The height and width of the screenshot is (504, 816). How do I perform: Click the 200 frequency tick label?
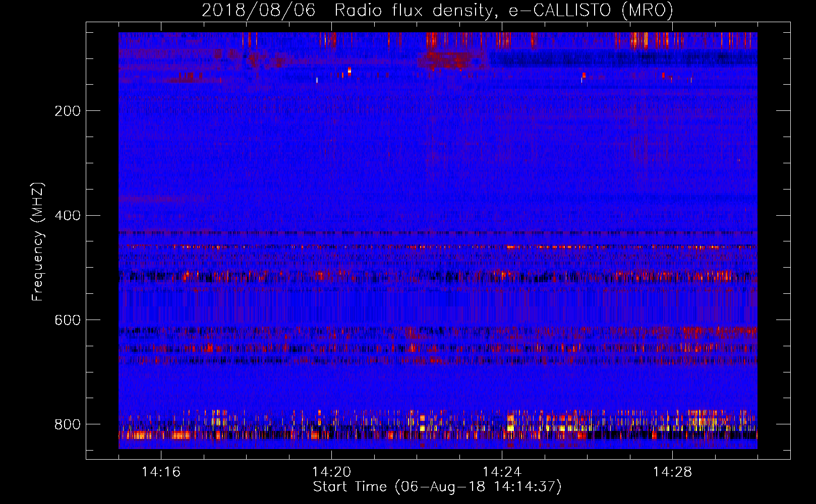[x=68, y=111]
